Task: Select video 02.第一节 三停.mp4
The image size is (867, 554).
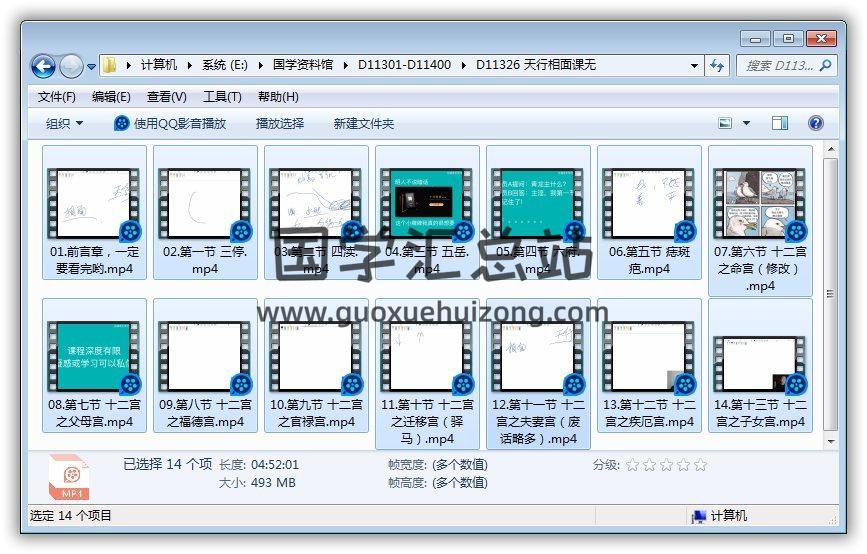Action: (x=205, y=213)
